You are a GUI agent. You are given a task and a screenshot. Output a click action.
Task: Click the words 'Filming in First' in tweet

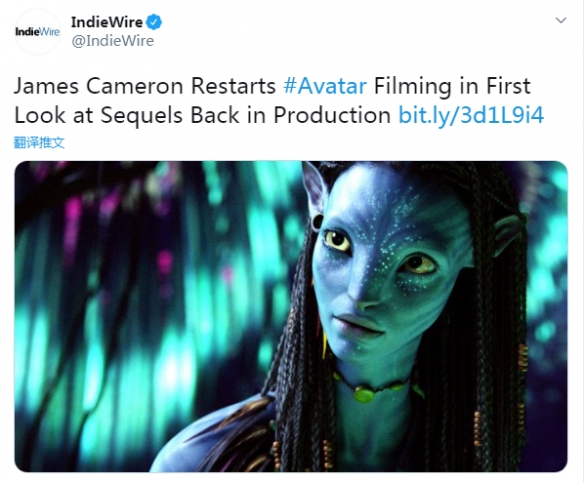pyautogui.click(x=452, y=86)
